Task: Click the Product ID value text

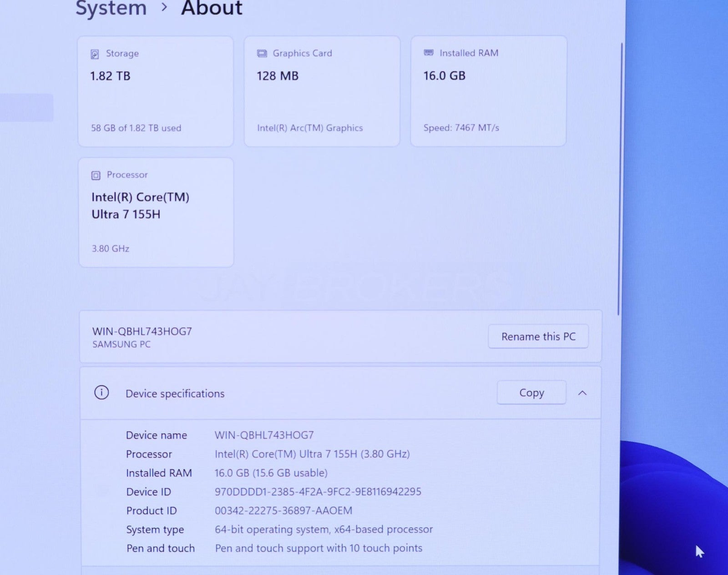Action: point(283,511)
